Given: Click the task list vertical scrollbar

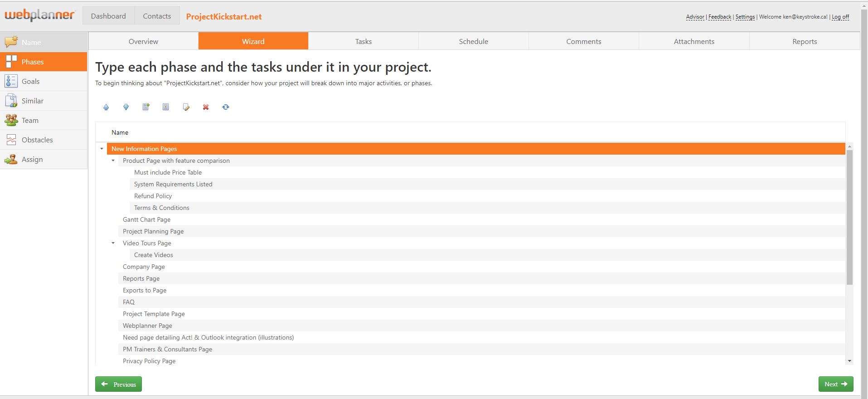Looking at the screenshot, I should pos(849,217).
